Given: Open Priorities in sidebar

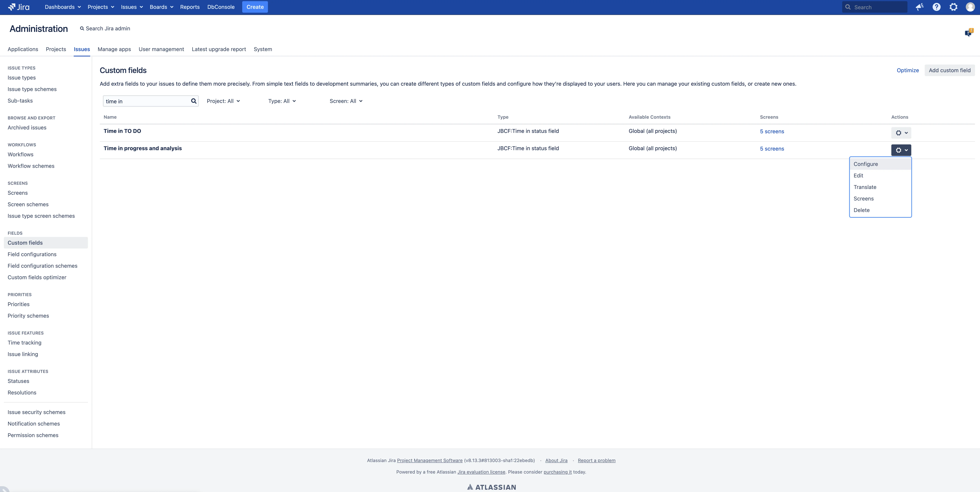Looking at the screenshot, I should tap(19, 304).
